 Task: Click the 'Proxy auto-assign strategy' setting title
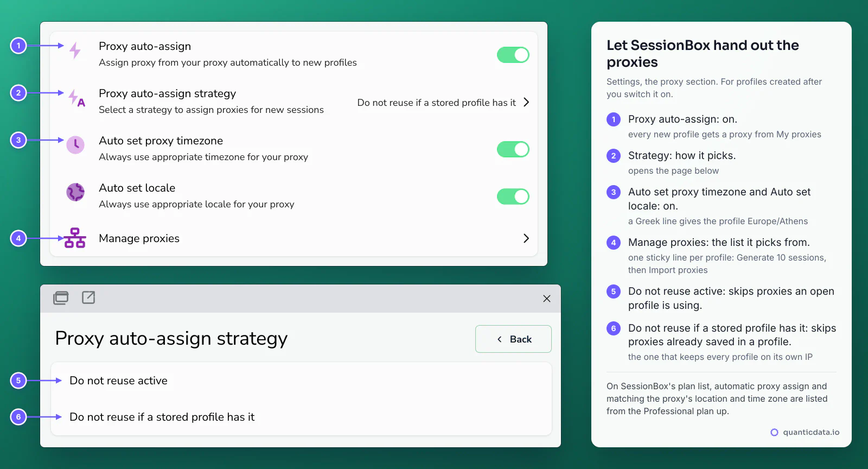tap(167, 93)
